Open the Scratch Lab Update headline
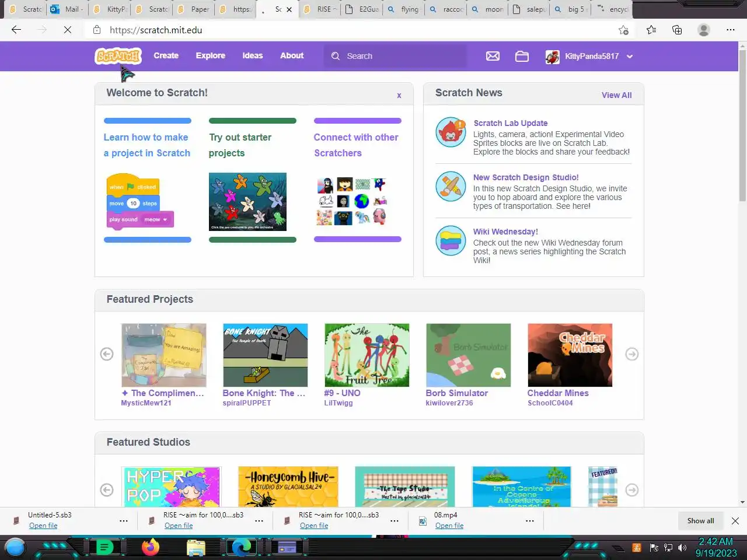 (x=511, y=123)
